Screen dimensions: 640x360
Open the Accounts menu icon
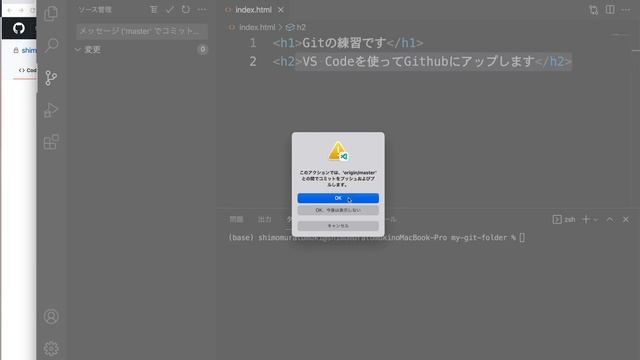(x=51, y=316)
